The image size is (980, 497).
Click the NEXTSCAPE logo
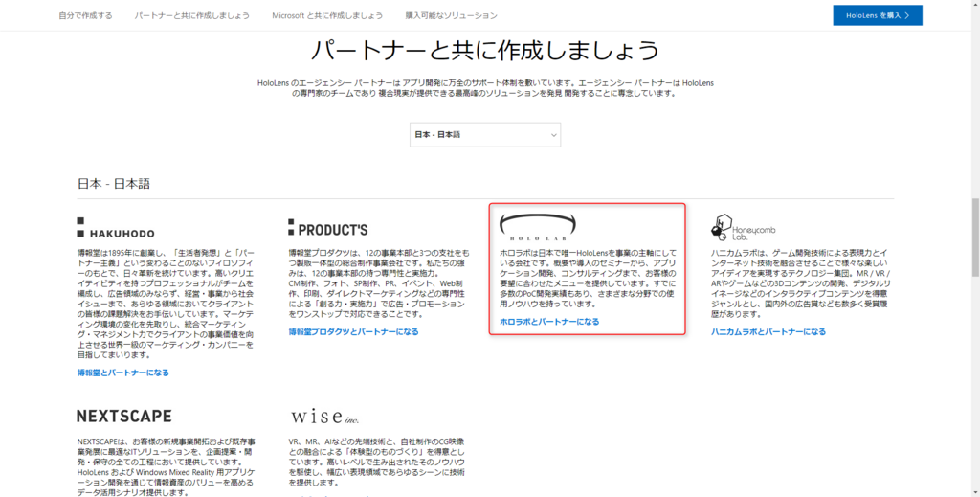click(x=123, y=416)
